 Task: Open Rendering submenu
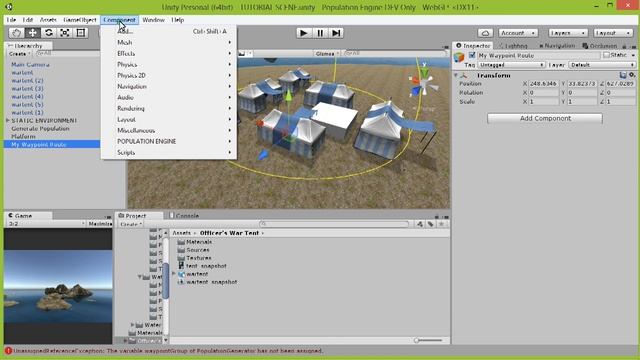click(169, 109)
